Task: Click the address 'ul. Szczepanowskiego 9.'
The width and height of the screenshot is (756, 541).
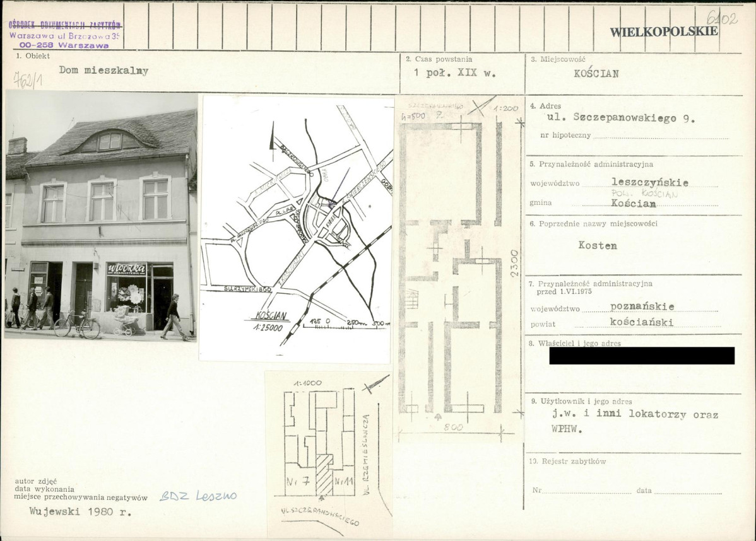Action: [621, 117]
